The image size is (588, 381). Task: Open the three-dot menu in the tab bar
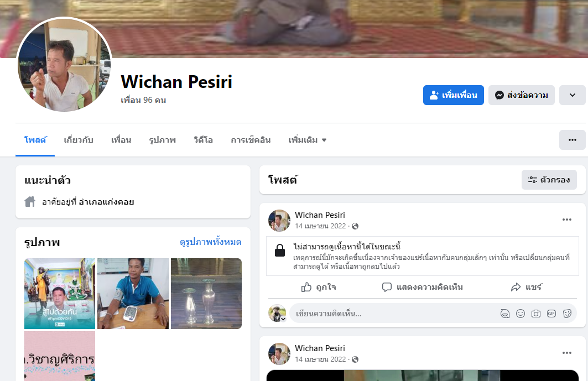pyautogui.click(x=573, y=140)
